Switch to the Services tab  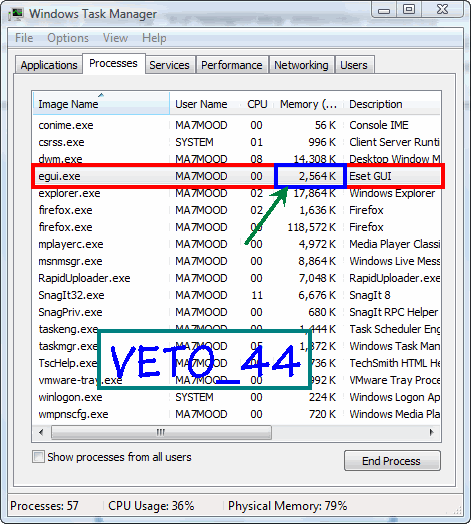169,65
